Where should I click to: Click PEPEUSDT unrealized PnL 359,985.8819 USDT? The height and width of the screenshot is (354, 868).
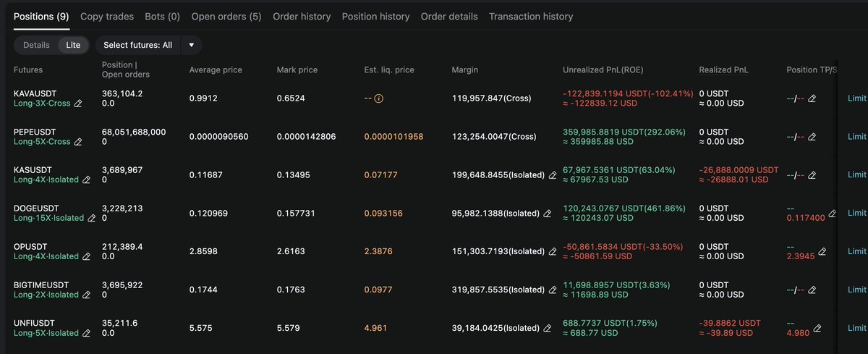pyautogui.click(x=603, y=132)
